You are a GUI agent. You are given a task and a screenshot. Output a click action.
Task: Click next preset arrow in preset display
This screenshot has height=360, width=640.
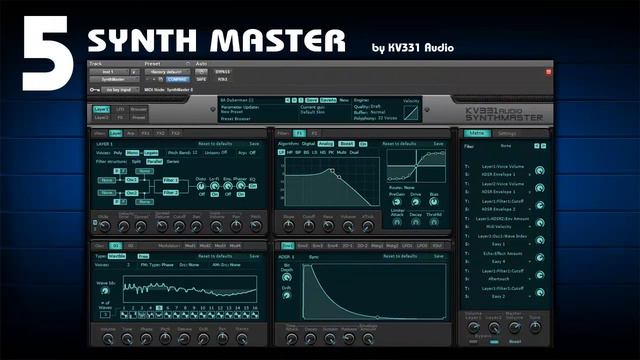pyautogui.click(x=294, y=100)
